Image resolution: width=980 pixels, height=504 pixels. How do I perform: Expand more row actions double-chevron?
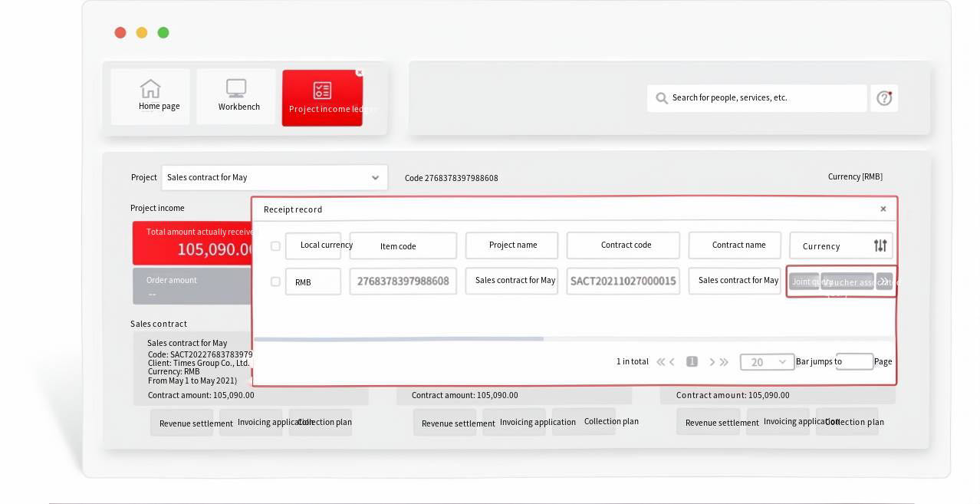[x=884, y=282]
